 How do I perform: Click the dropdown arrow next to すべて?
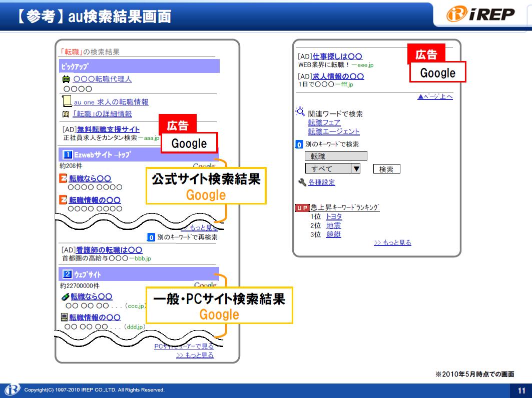coord(355,168)
